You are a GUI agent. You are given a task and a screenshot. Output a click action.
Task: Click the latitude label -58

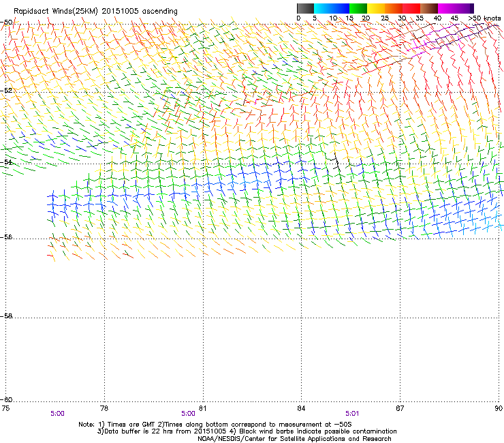click(6, 316)
